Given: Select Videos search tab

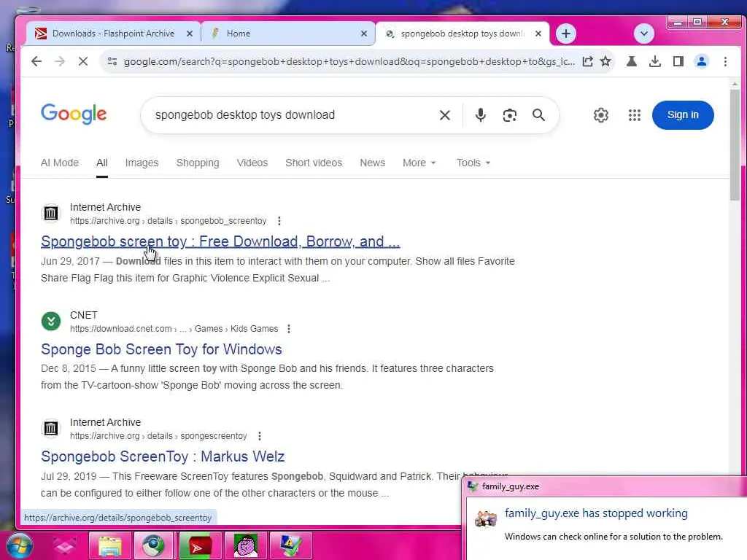Looking at the screenshot, I should [x=252, y=163].
